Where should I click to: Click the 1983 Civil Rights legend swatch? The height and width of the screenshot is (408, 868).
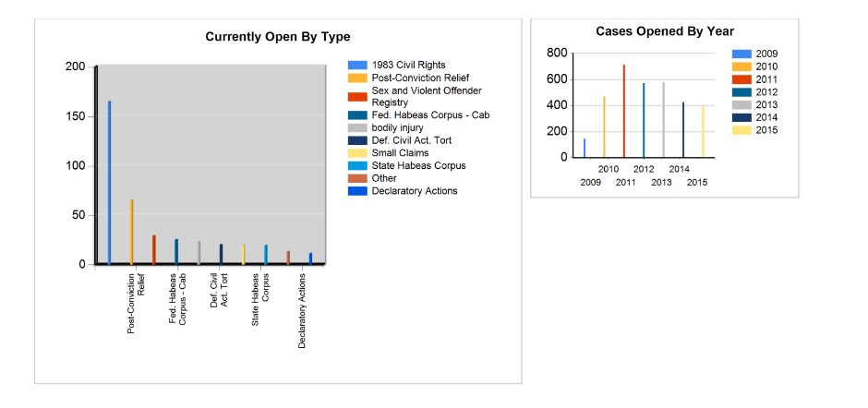tap(357, 66)
